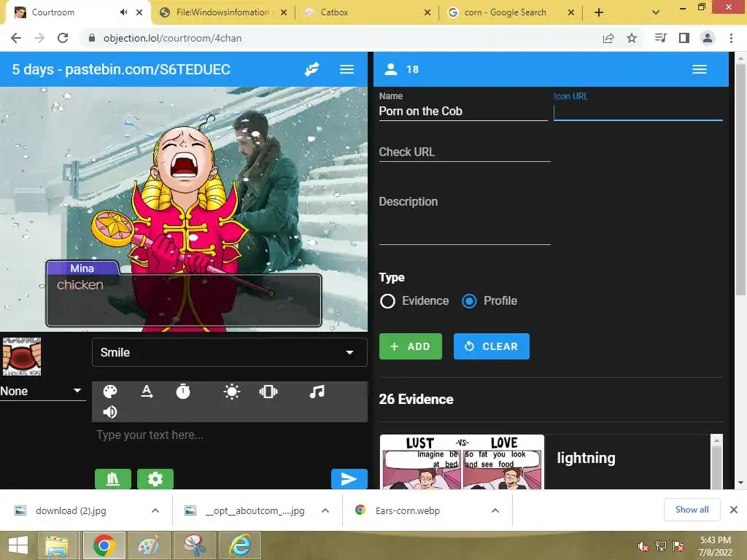Viewport: 747px width, 560px height.
Task: Click the blue CLEAR button
Action: point(492,346)
